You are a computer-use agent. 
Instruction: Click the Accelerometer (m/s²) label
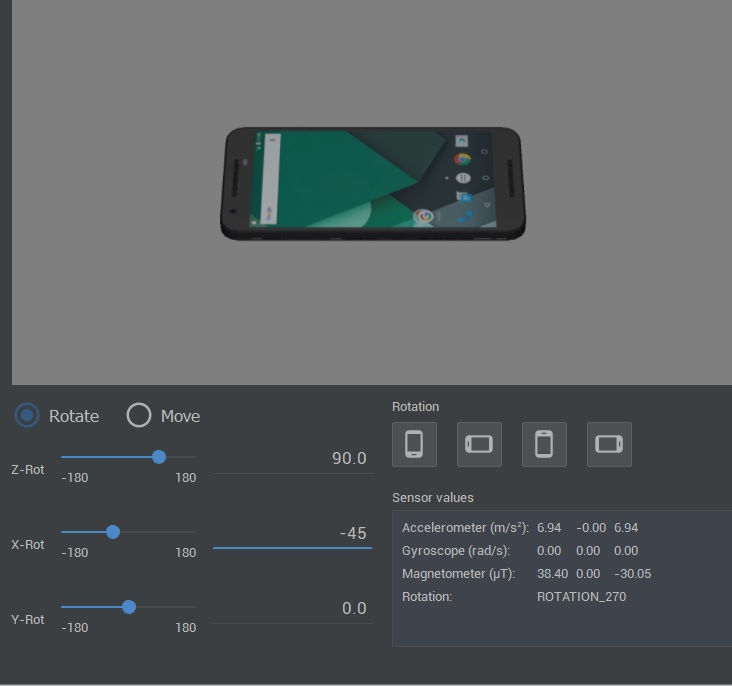(x=465, y=528)
